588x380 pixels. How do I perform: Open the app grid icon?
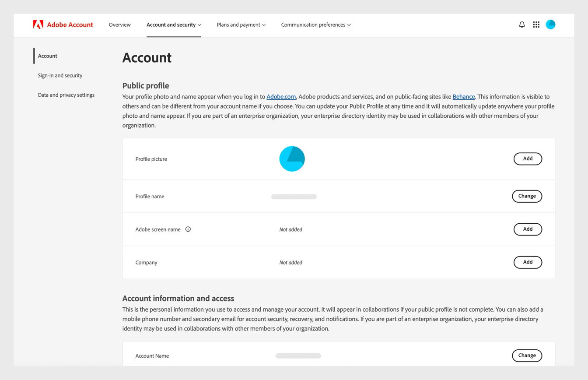click(536, 25)
